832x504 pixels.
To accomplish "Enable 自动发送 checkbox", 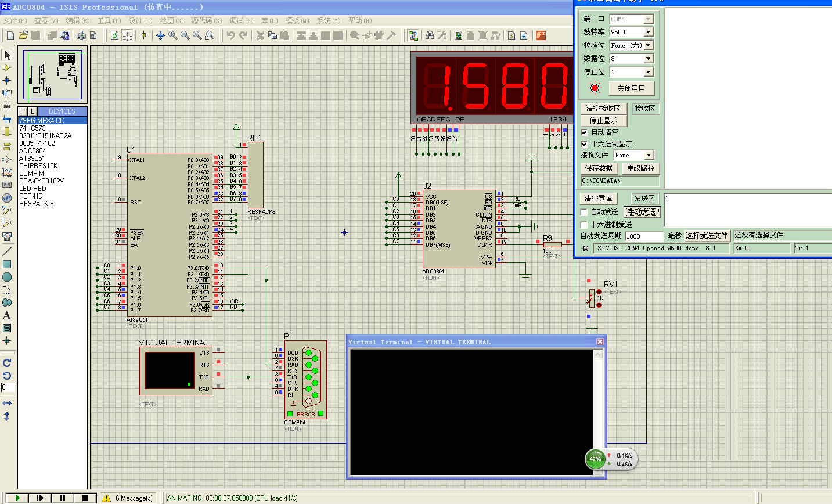I will [584, 213].
